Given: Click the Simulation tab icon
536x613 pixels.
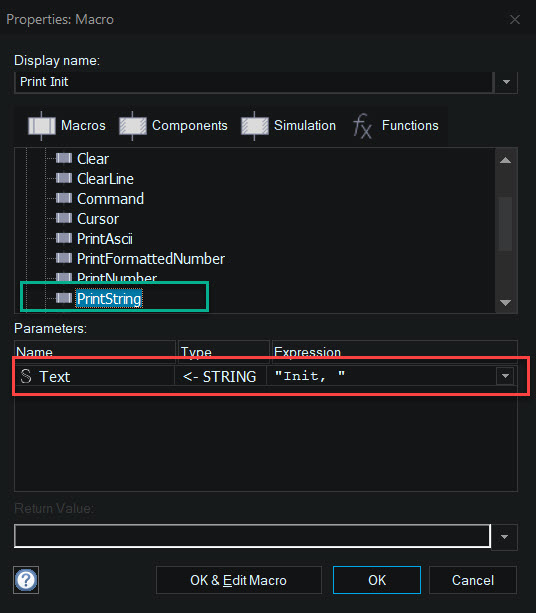Looking at the screenshot, I should 255,126.
